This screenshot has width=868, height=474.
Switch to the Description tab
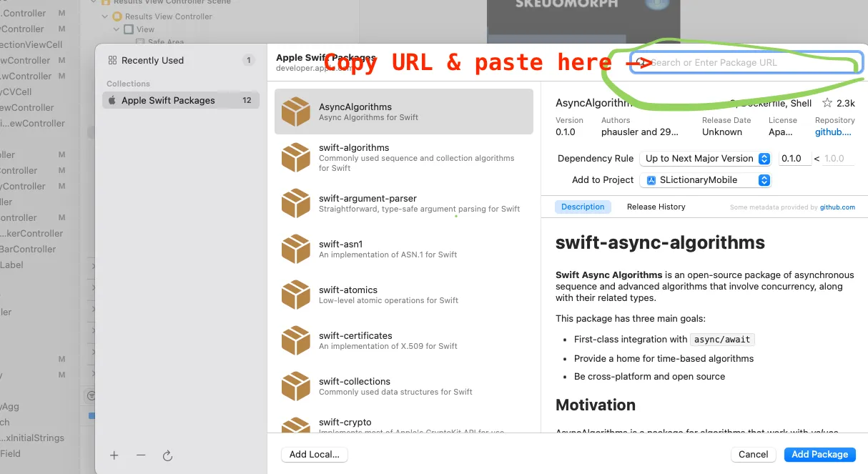(583, 207)
